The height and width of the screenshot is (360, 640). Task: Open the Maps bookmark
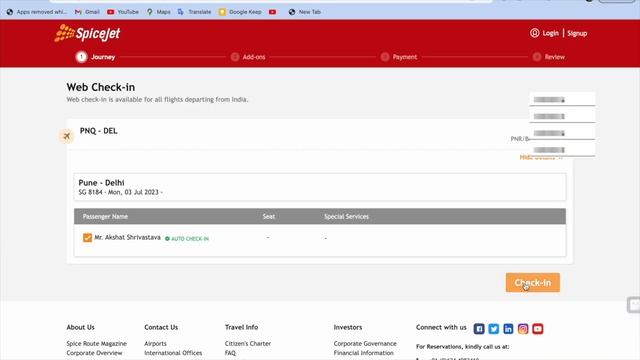[159, 12]
